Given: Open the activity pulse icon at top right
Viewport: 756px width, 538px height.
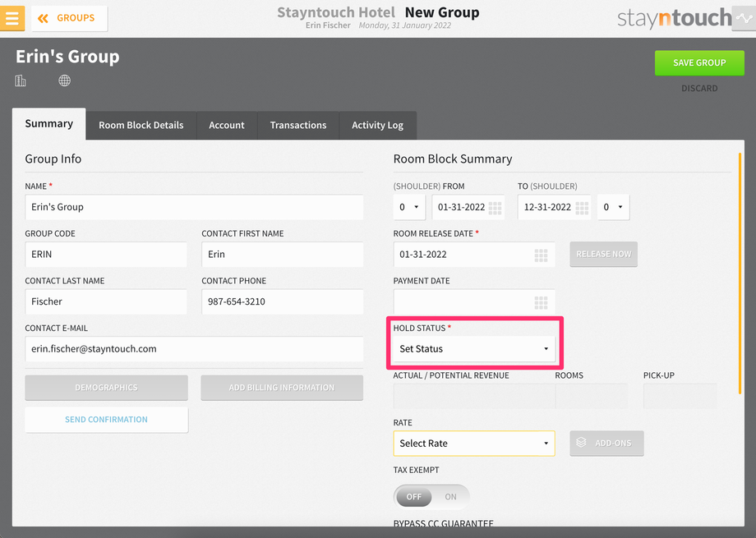Looking at the screenshot, I should (x=744, y=18).
